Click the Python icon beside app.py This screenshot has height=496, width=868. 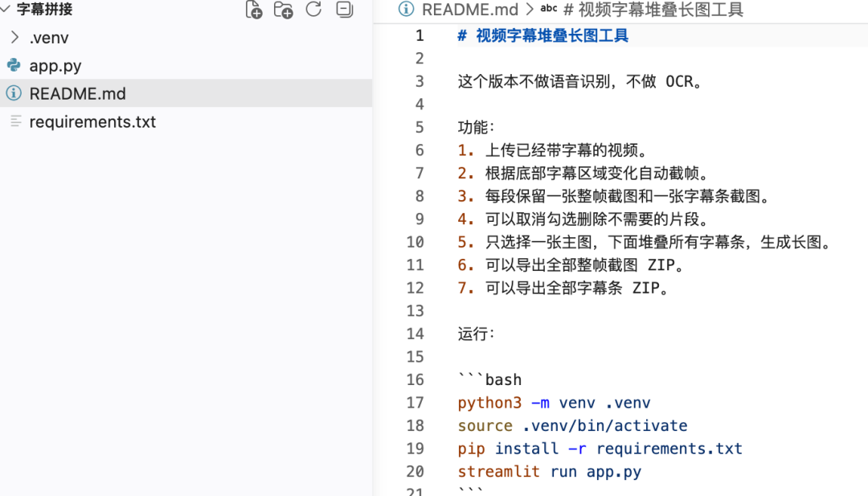tap(14, 65)
